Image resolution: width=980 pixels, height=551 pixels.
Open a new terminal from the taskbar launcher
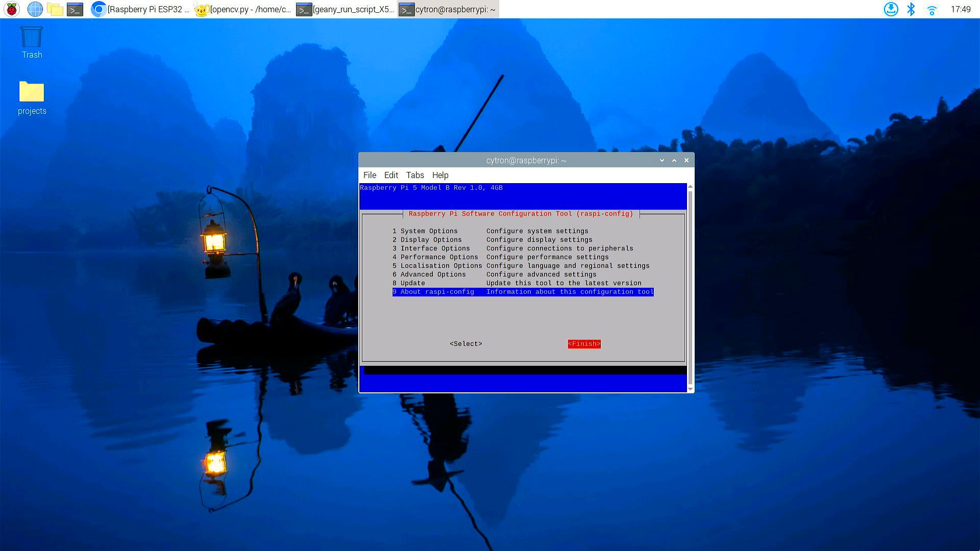(x=76, y=9)
